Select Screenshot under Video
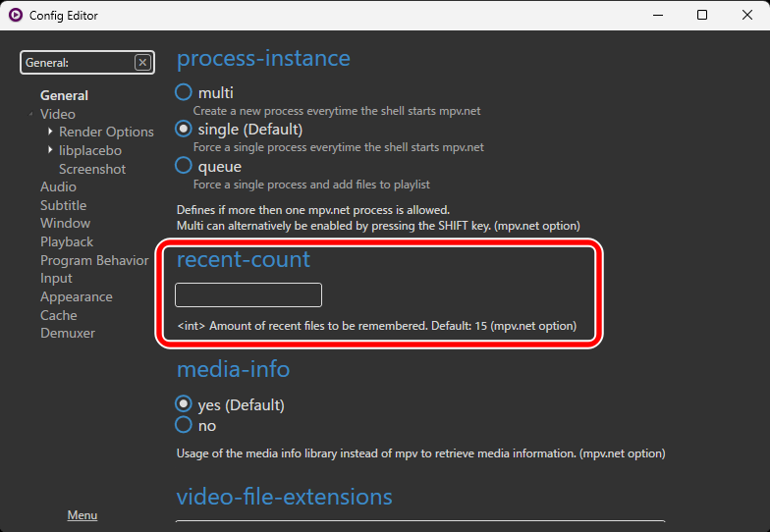Viewport: 770px width, 532px height. point(92,169)
